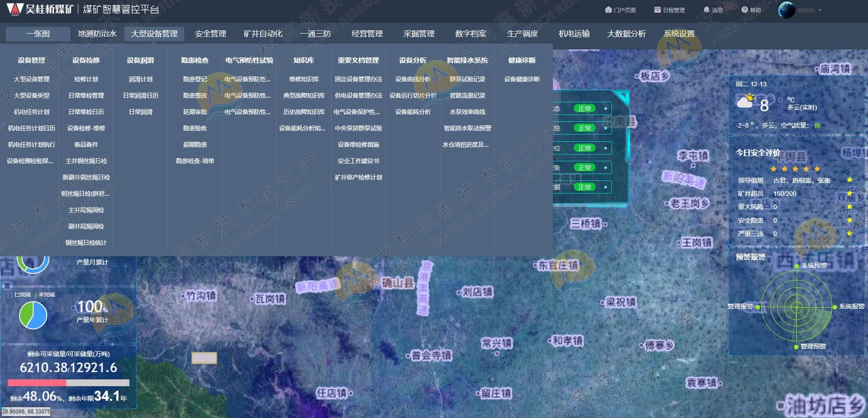Open 日常润滑日历 entry
Viewport: 868px width, 418px height.
pos(141,95)
